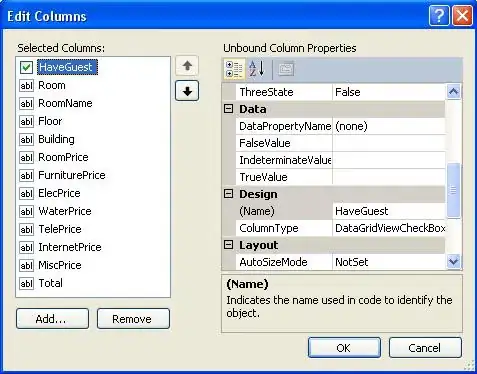Select the text box icon beside Room
The width and height of the screenshot is (477, 374).
click(x=26, y=85)
